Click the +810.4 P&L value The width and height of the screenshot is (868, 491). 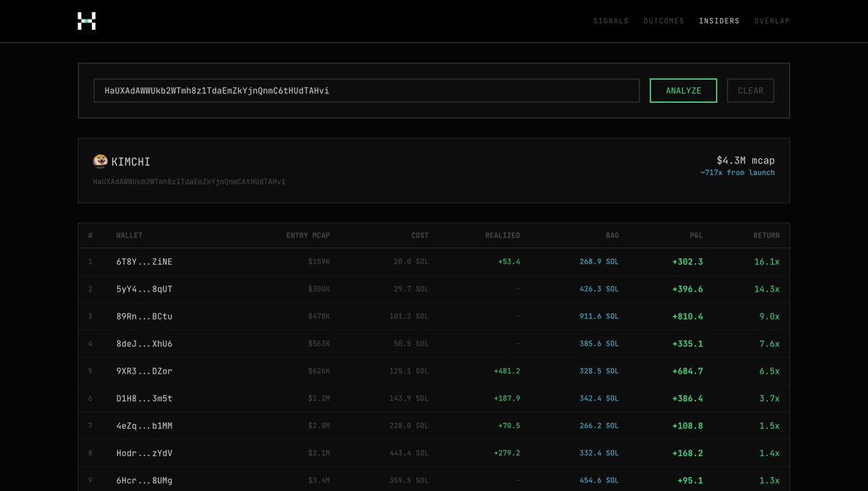[687, 317]
